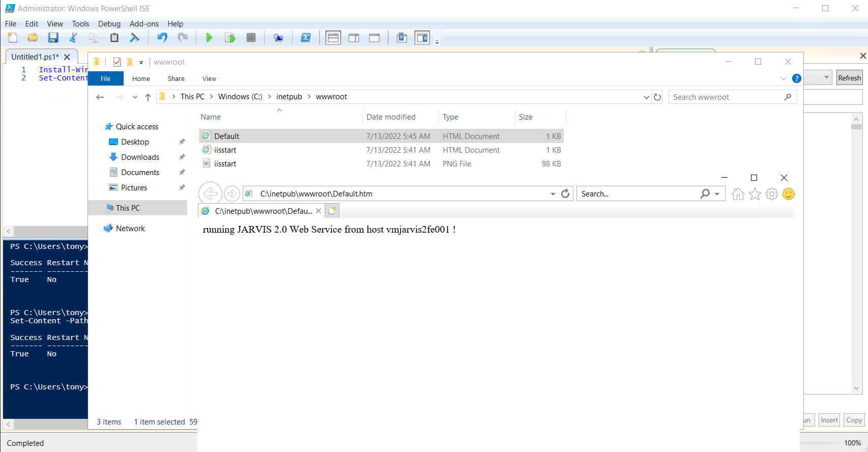Select Network in navigation pane
The height and width of the screenshot is (452, 868).
pos(130,229)
